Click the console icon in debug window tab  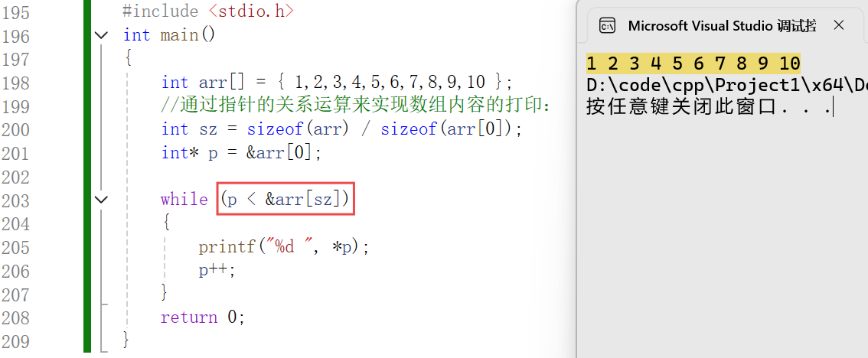(x=607, y=25)
